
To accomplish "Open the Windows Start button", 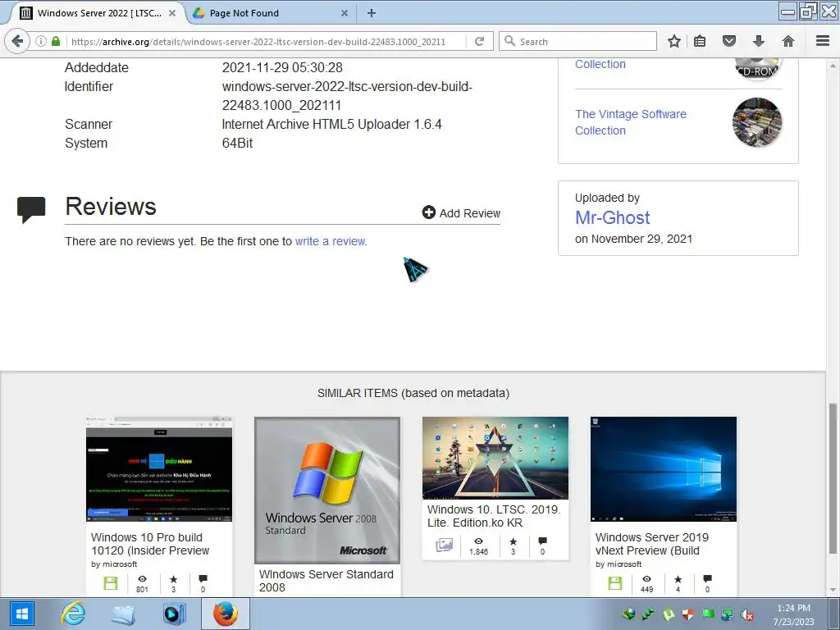I will click(x=22, y=614).
